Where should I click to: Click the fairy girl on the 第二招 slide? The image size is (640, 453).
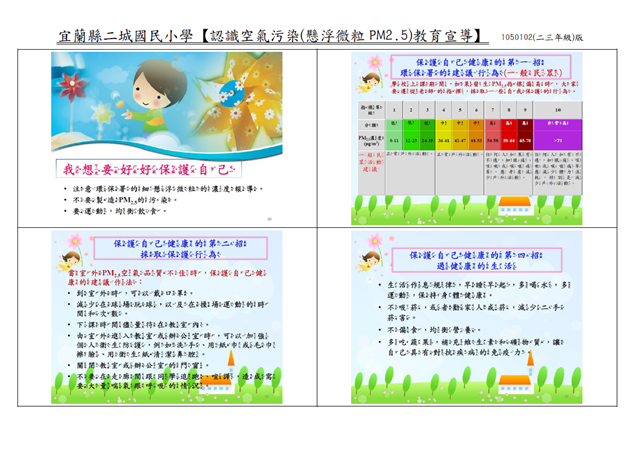[70, 262]
